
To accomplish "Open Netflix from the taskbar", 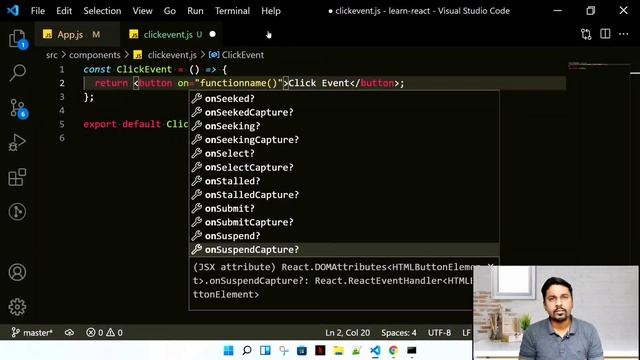I will click(320, 350).
